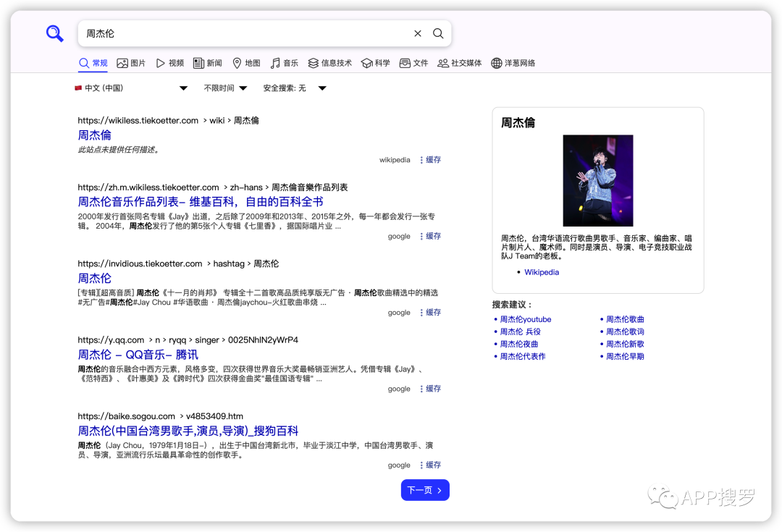
Task: Open the 音乐 music tab
Action: (285, 63)
